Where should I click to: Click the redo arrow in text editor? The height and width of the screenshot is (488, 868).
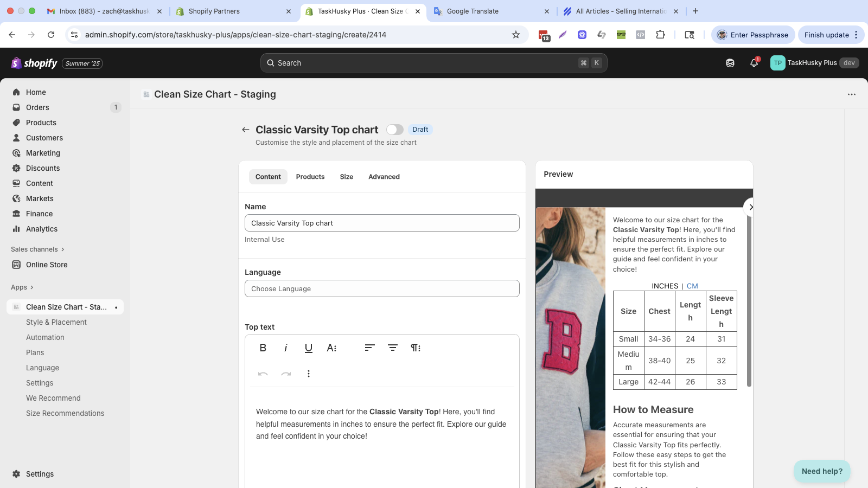tap(286, 374)
